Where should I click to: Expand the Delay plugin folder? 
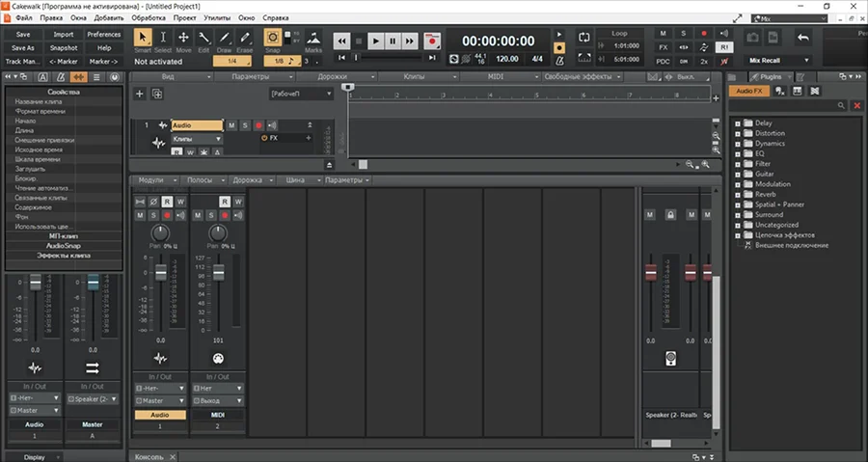(738, 123)
